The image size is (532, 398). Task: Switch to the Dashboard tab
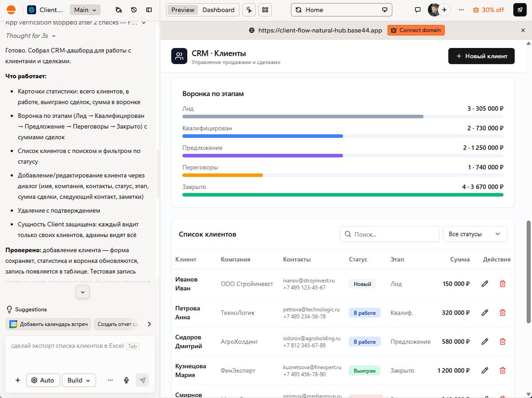tap(218, 10)
